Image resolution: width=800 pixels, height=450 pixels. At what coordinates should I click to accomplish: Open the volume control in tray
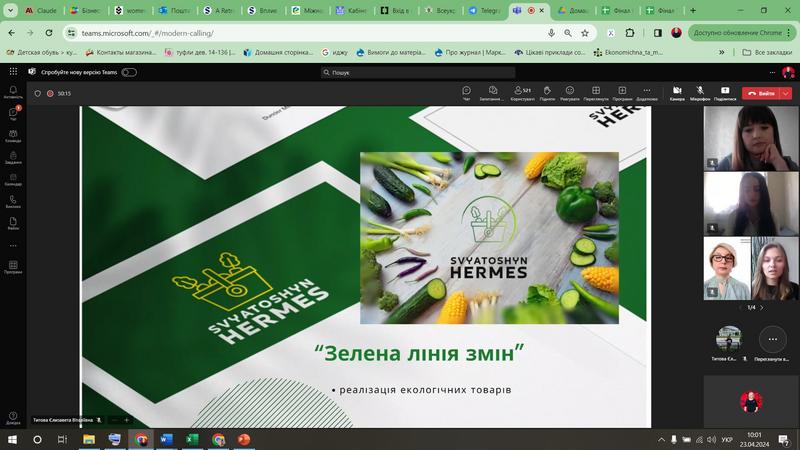click(712, 439)
